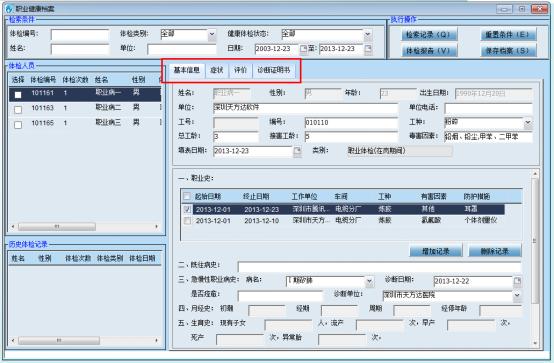Check the box for record 101163
Viewport: 554px width, 363px height.
click(18, 110)
